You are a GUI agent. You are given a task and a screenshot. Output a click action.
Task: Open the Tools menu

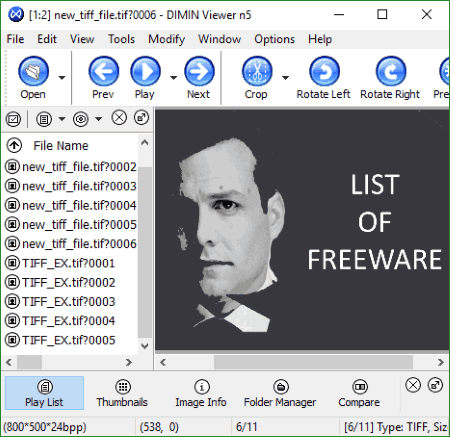(x=121, y=39)
